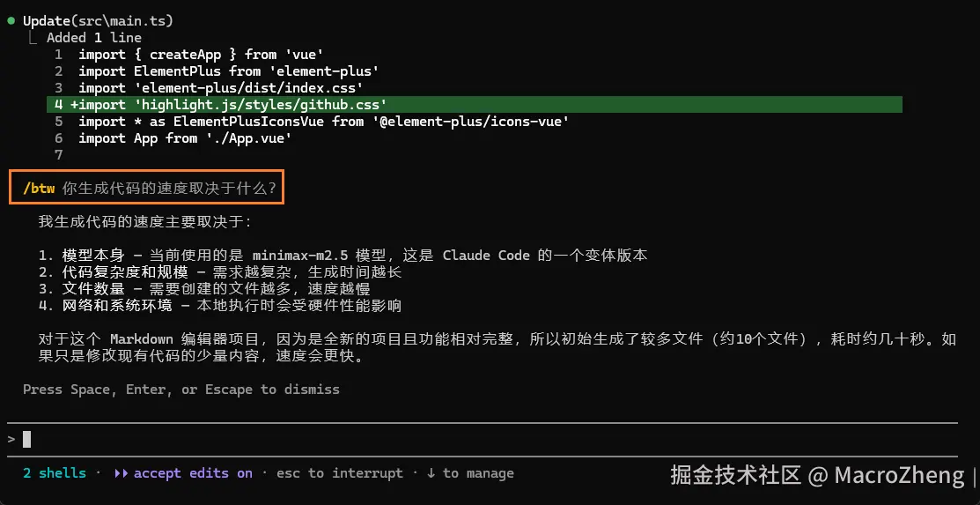Click 'Press Space, Enter, or Escape to dismiss'
Viewport: 980px width, 505px height.
point(181,389)
